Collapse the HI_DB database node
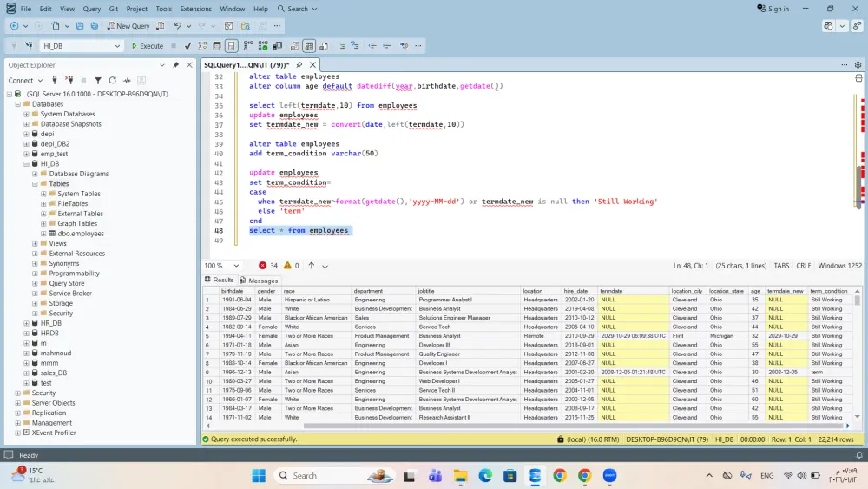Viewport: 868px width, 489px height. tap(27, 164)
